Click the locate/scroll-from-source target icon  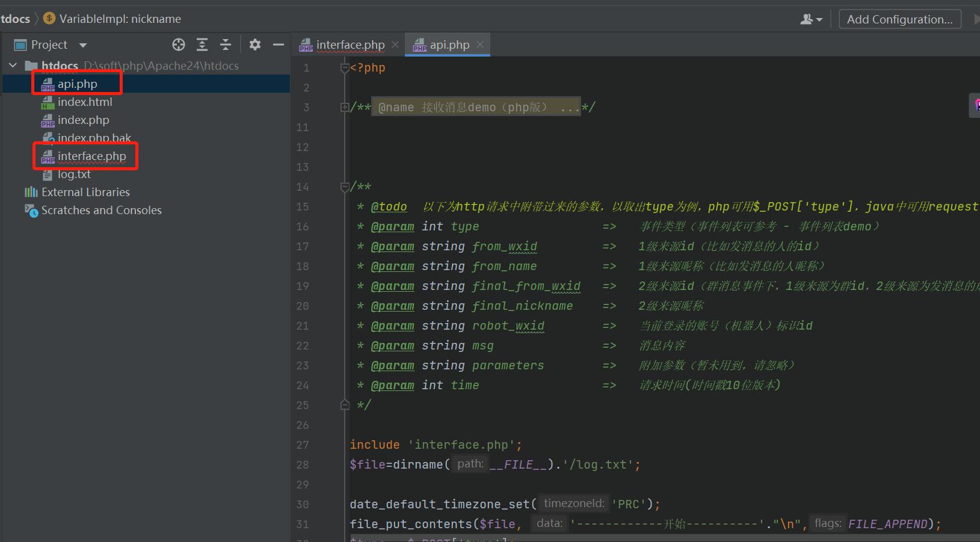(x=179, y=45)
